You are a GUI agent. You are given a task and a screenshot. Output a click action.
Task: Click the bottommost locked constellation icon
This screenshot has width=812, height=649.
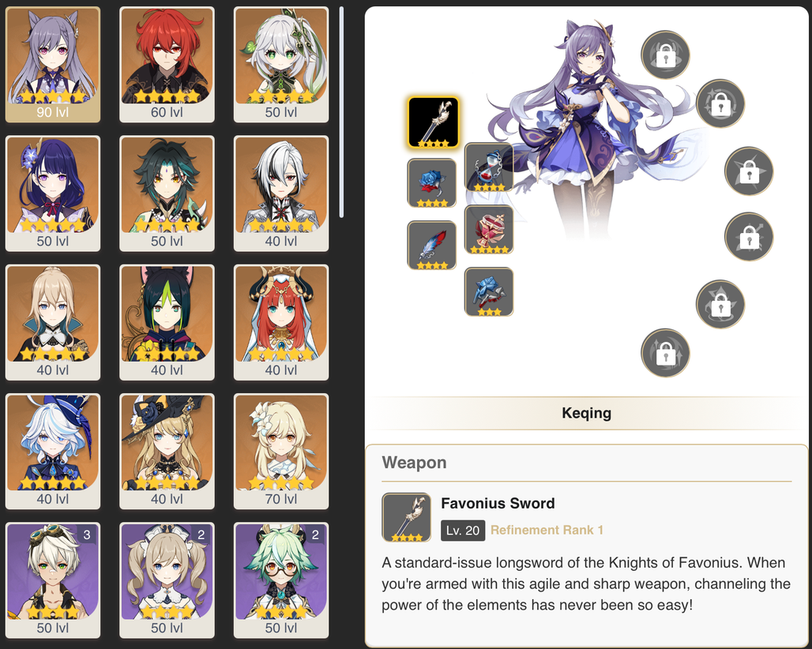coord(665,353)
